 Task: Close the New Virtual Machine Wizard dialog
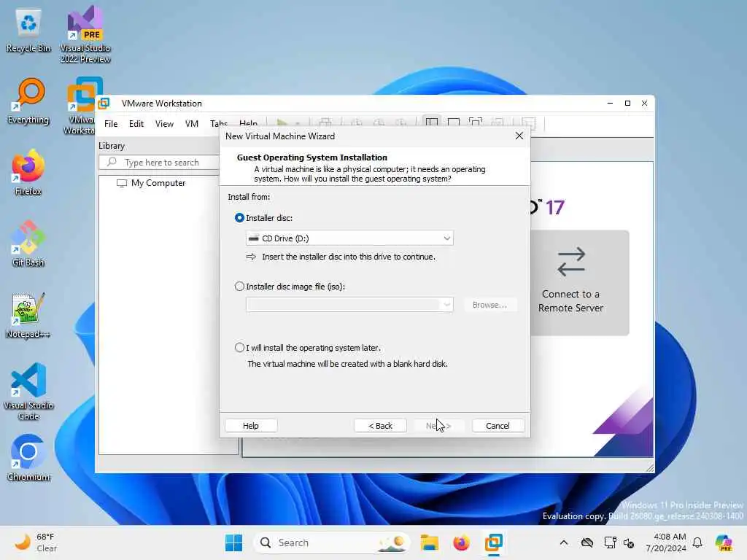pyautogui.click(x=519, y=136)
